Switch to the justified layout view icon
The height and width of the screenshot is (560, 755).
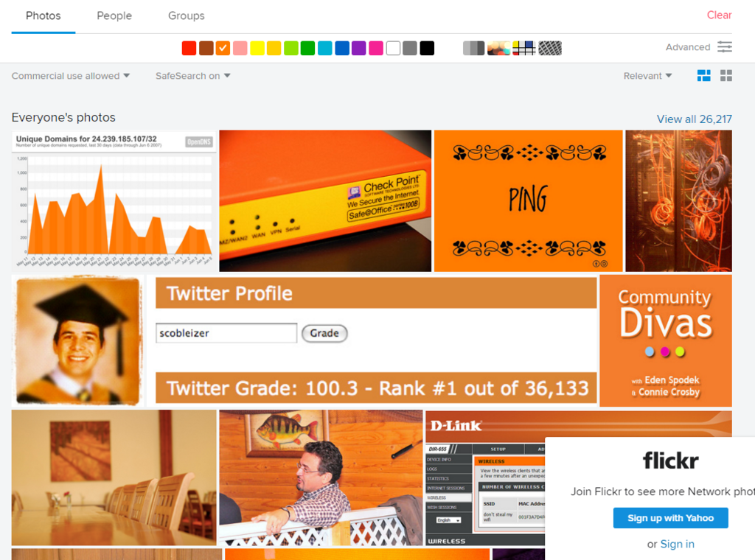point(704,76)
